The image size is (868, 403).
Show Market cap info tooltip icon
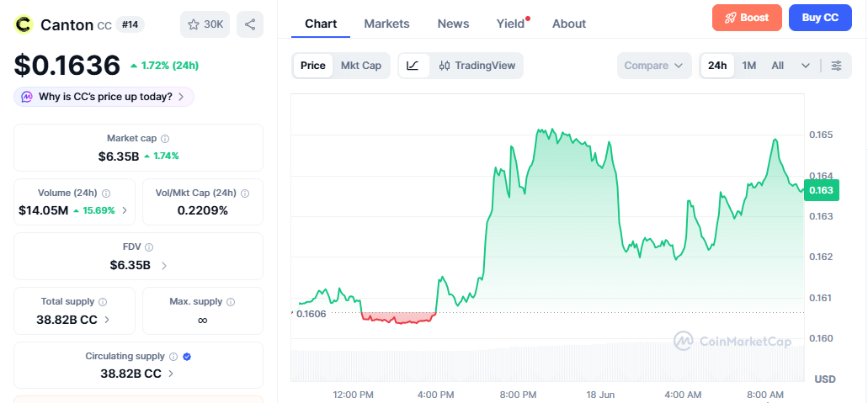point(164,138)
